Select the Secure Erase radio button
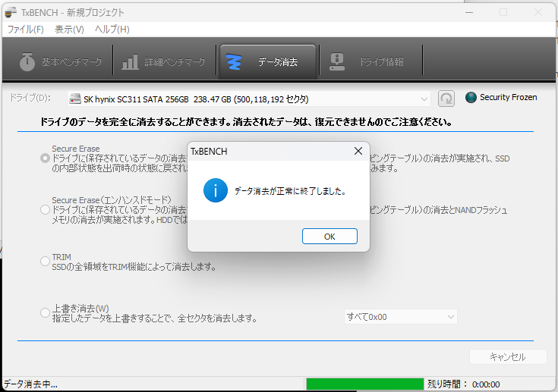The width and height of the screenshot is (558, 392). click(x=45, y=158)
